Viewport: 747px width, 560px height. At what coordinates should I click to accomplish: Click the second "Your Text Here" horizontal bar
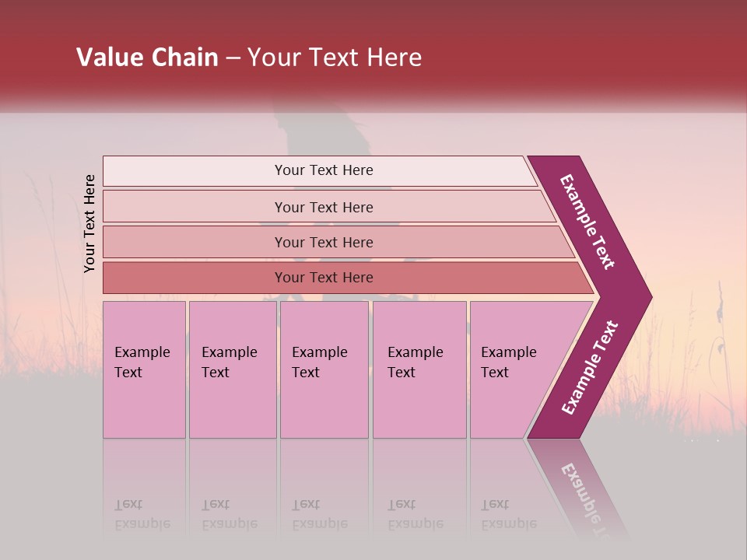(x=324, y=207)
